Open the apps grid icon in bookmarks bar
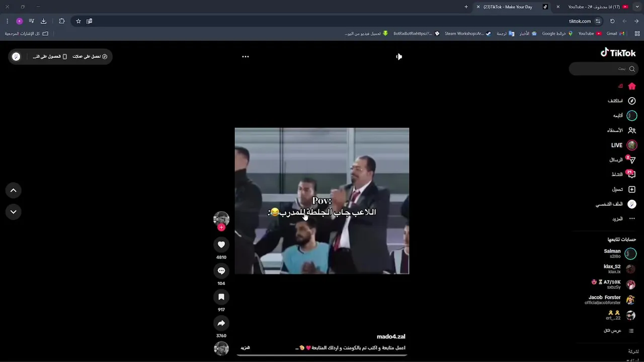 click(x=636, y=34)
